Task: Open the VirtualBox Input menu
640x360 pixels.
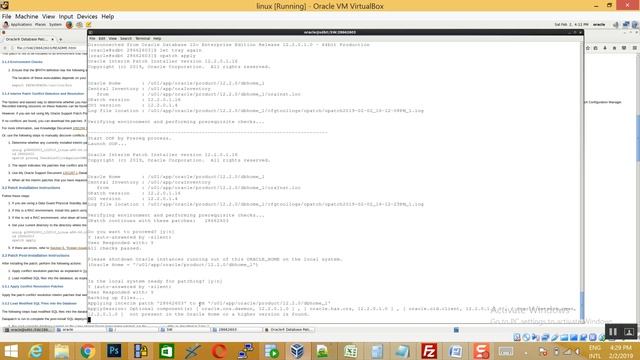Action: (65, 16)
